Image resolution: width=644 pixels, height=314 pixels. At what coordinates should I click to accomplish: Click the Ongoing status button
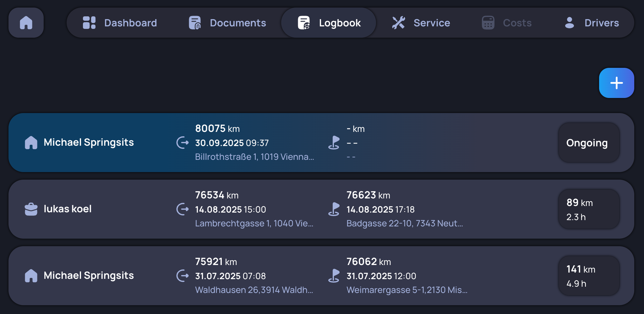[589, 143]
